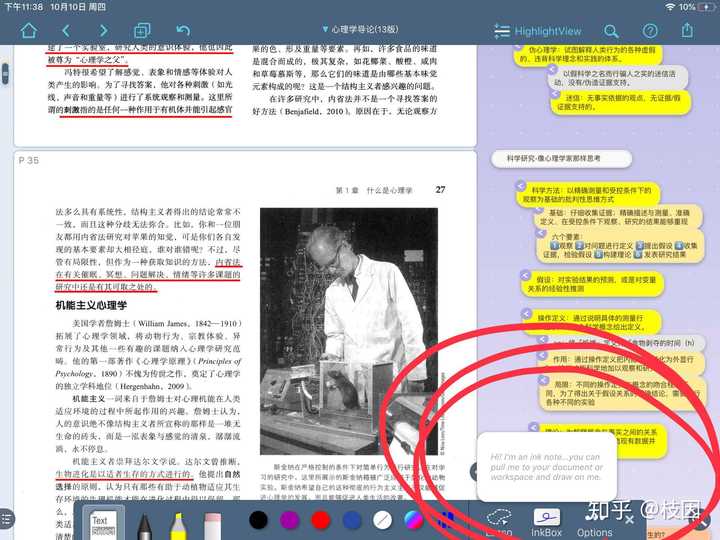Tap the link arrow on 作用 note

[542, 355]
